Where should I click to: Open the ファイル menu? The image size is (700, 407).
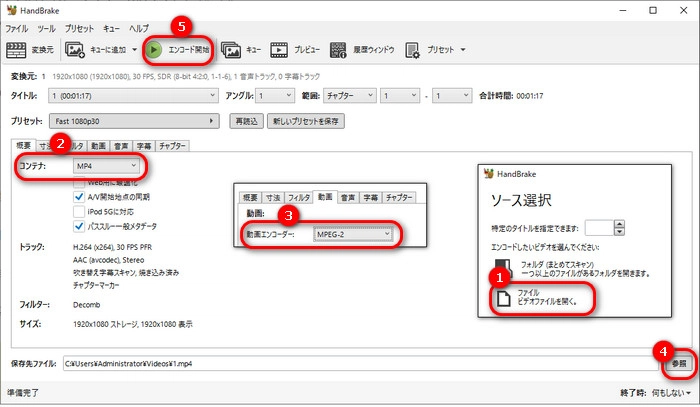tap(17, 29)
